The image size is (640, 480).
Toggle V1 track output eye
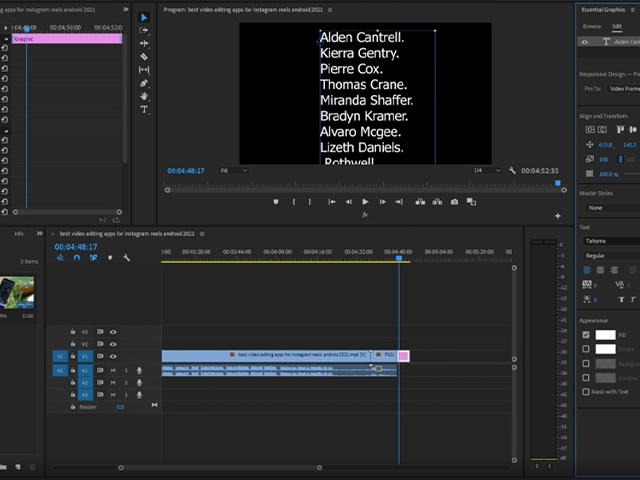(x=113, y=356)
